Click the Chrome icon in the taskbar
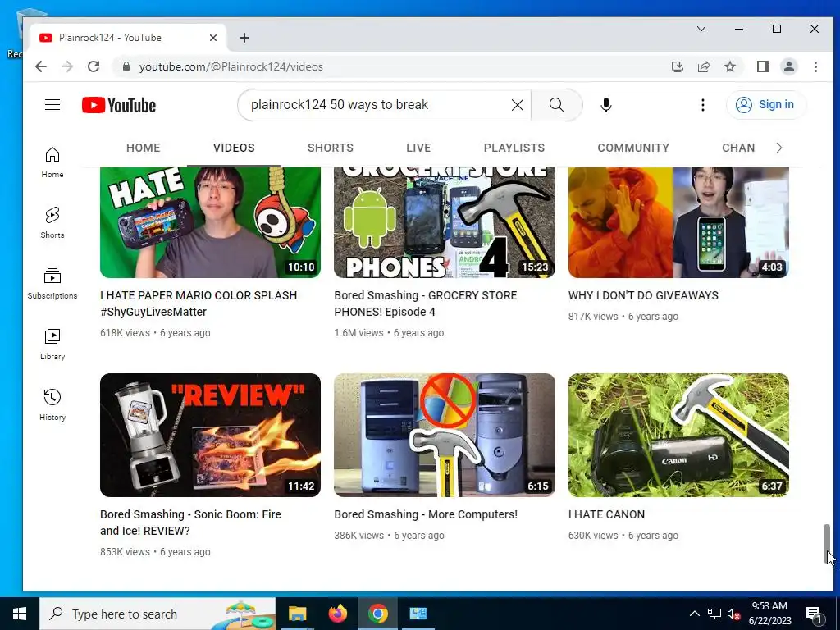Image resolution: width=840 pixels, height=630 pixels. coord(377,614)
